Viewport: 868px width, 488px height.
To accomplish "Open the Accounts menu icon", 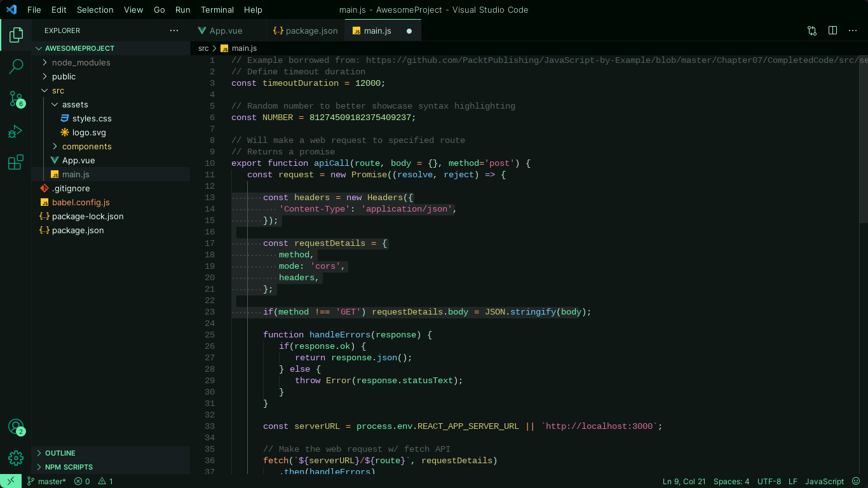I will click(x=16, y=427).
